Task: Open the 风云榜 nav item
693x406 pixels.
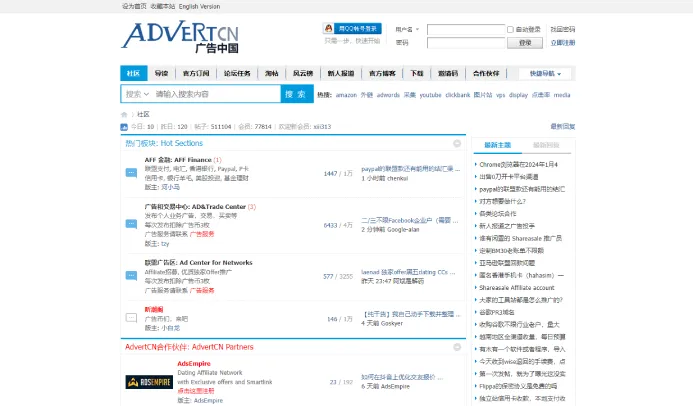Action: pos(303,73)
